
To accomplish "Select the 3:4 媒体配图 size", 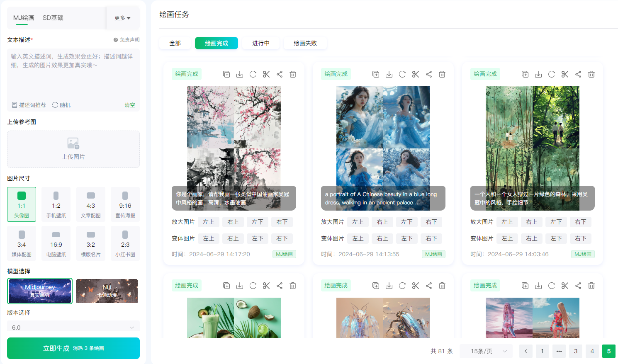I will pos(22,243).
